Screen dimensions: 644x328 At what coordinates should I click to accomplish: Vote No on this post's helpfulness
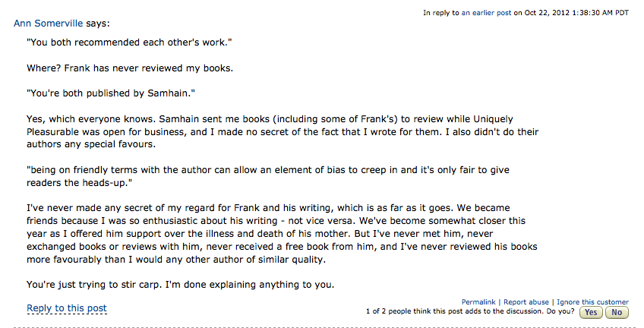tap(617, 312)
